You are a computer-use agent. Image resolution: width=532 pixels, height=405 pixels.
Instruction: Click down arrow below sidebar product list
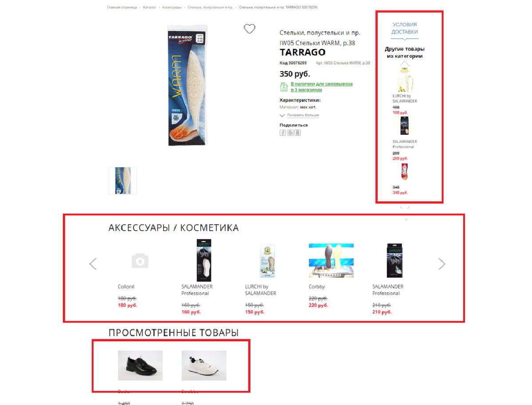405,207
